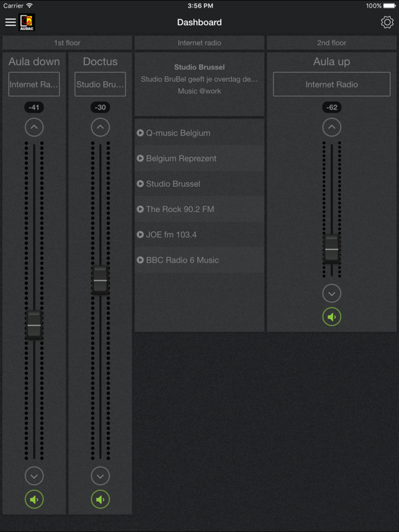Tap the AUDAC logo icon
This screenshot has width=399, height=532.
click(27, 22)
